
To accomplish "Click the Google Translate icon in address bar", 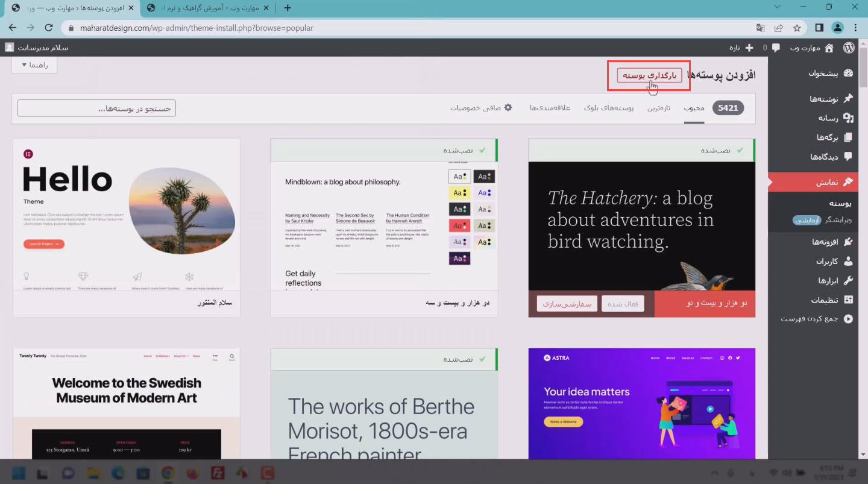I will [x=761, y=28].
